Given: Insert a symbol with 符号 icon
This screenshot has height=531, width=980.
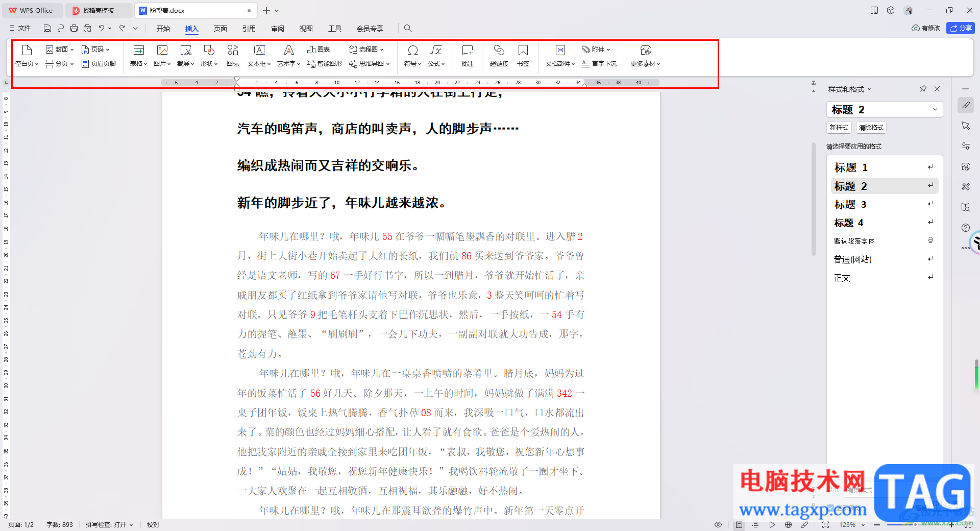Looking at the screenshot, I should (413, 50).
